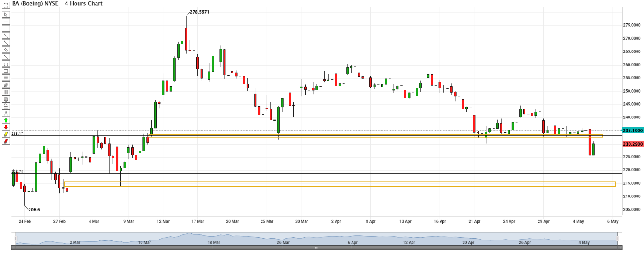Select the vertical line drawing tool
The width and height of the screenshot is (644, 255).
(6, 29)
